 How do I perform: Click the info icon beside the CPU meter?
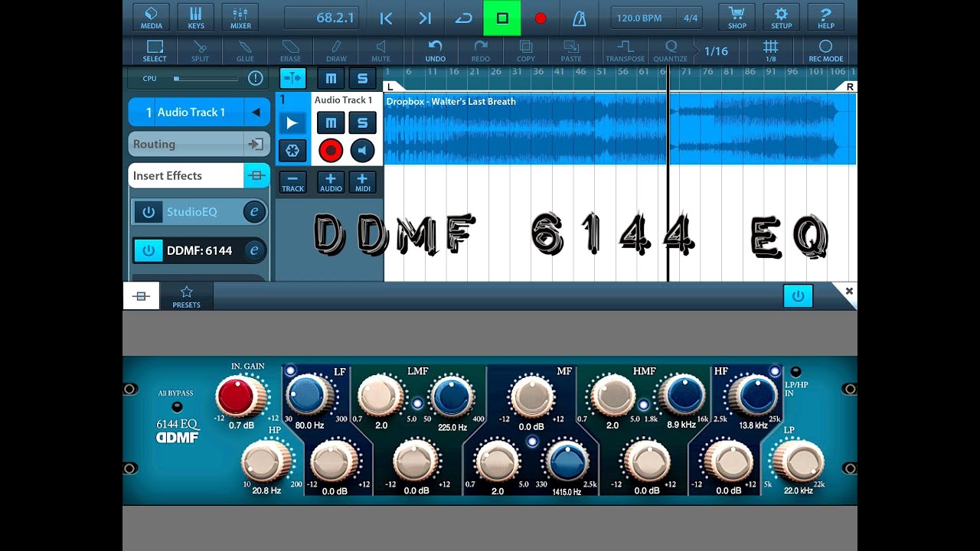pyautogui.click(x=255, y=78)
